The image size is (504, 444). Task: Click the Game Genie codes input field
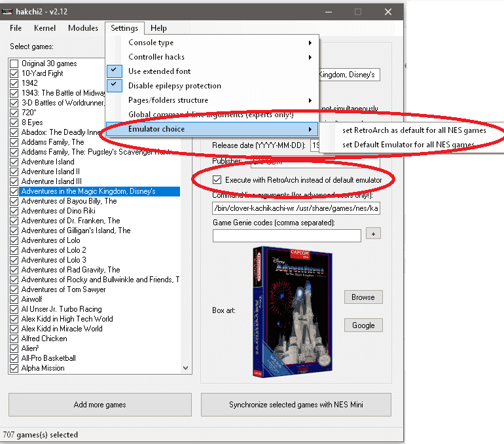pos(287,235)
